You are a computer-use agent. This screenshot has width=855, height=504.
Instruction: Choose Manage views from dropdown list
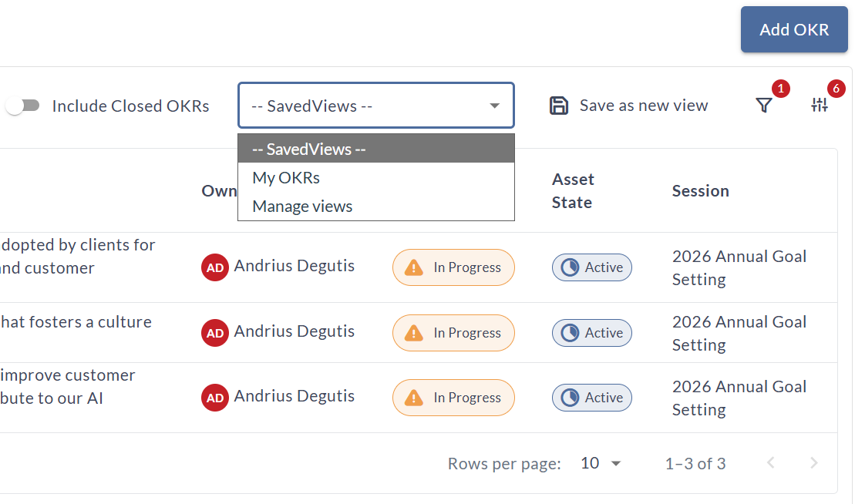point(302,207)
